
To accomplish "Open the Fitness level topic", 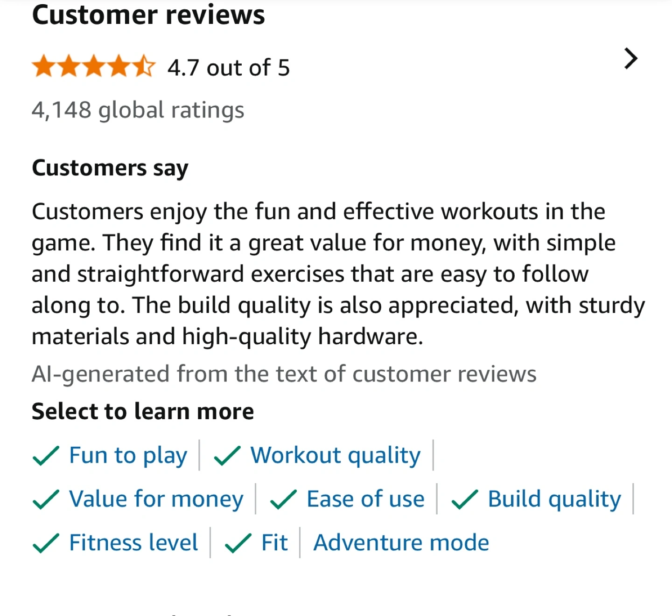I will pyautogui.click(x=133, y=543).
